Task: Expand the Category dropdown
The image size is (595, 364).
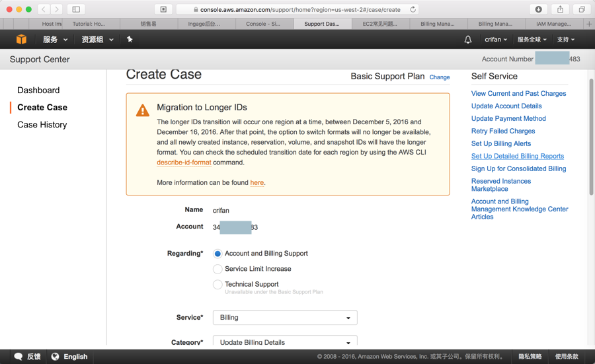Action: [x=285, y=342]
